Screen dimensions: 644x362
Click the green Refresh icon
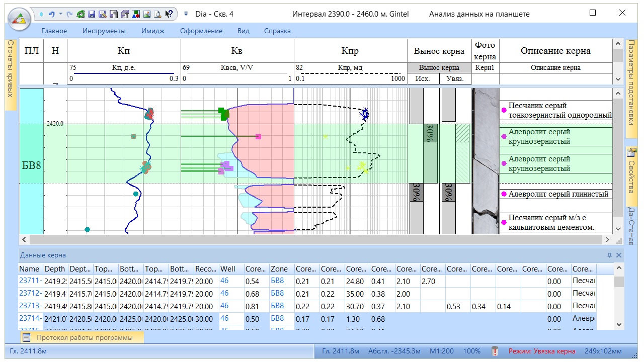(80, 15)
